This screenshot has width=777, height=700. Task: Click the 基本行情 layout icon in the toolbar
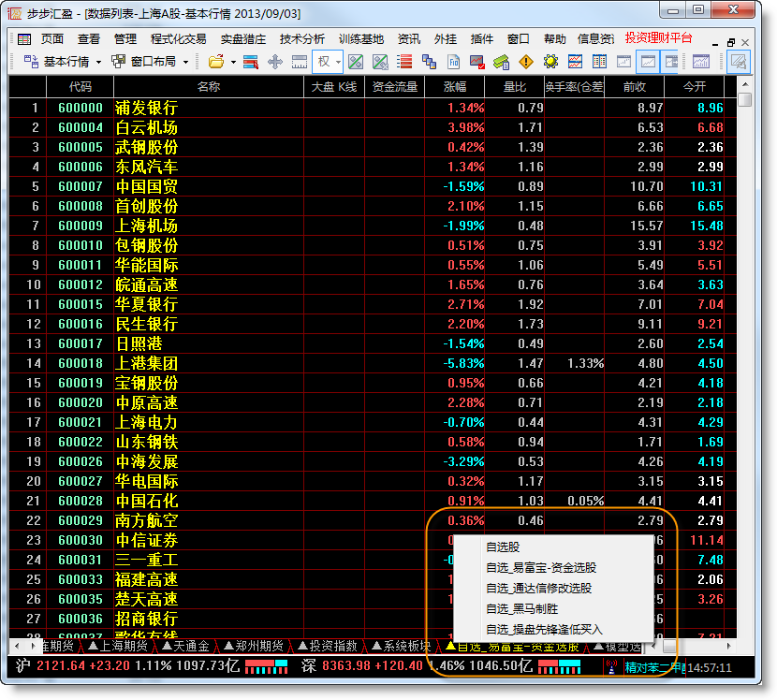(x=31, y=62)
